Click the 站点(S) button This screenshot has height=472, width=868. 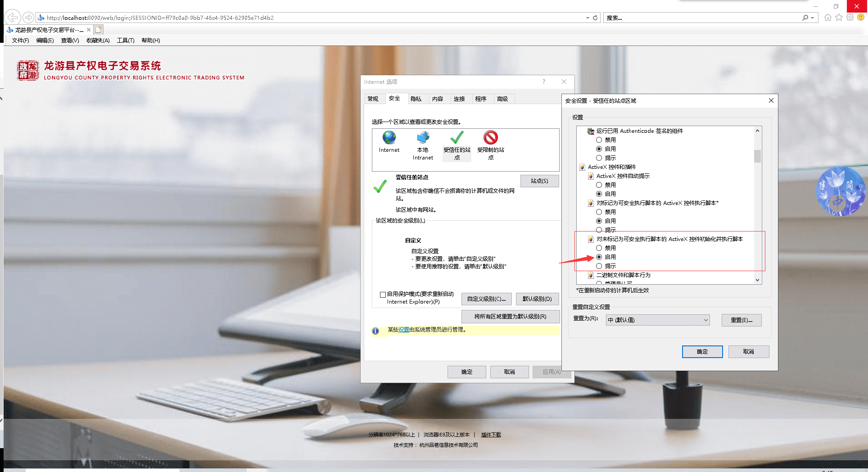point(539,181)
